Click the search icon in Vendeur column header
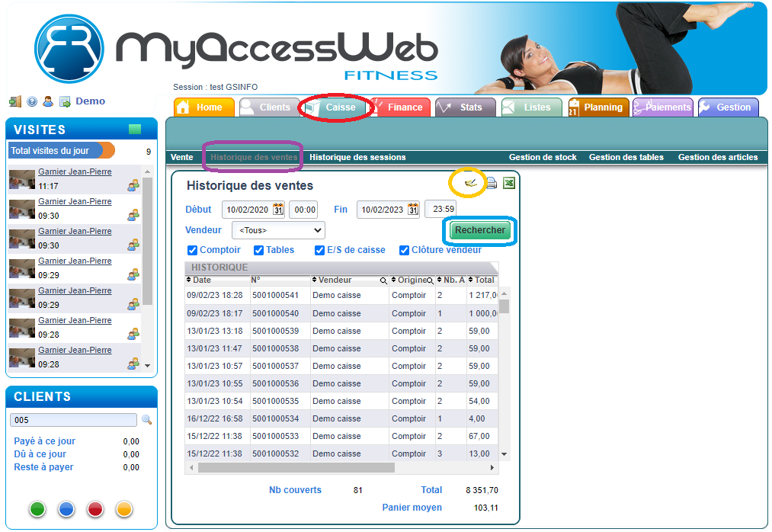This screenshot has width=772, height=532. pos(383,280)
